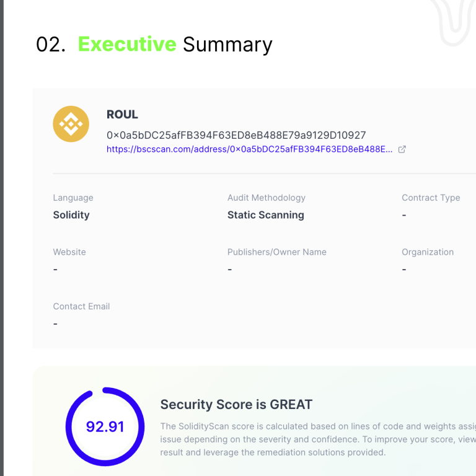This screenshot has height=476, width=476.
Task: Click the Contact Email label
Action: (x=81, y=306)
